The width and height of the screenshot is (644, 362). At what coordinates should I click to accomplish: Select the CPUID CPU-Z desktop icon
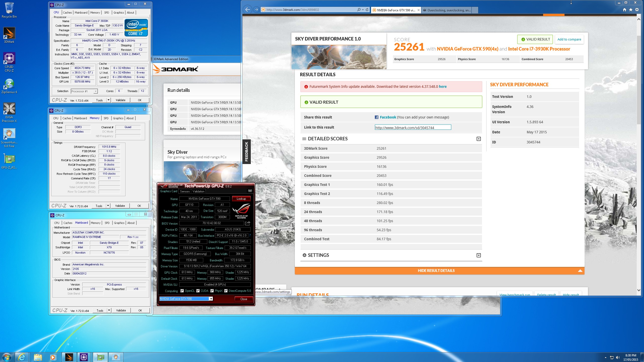click(x=9, y=62)
